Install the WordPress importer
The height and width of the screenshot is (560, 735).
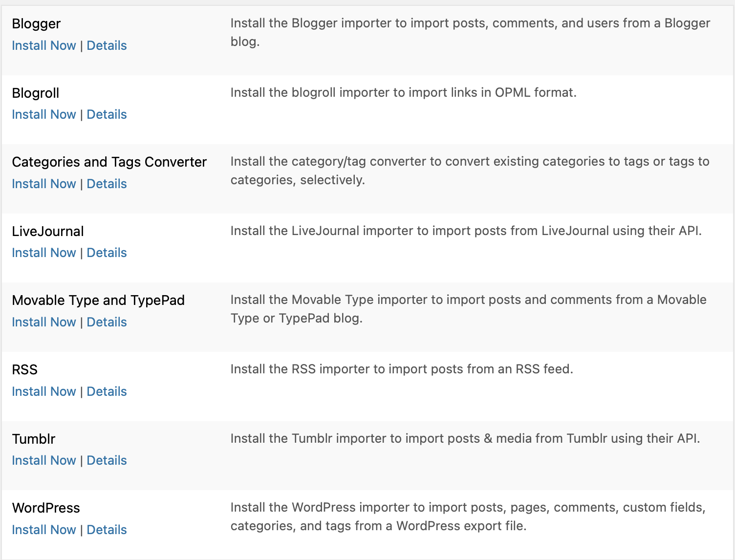[43, 530]
